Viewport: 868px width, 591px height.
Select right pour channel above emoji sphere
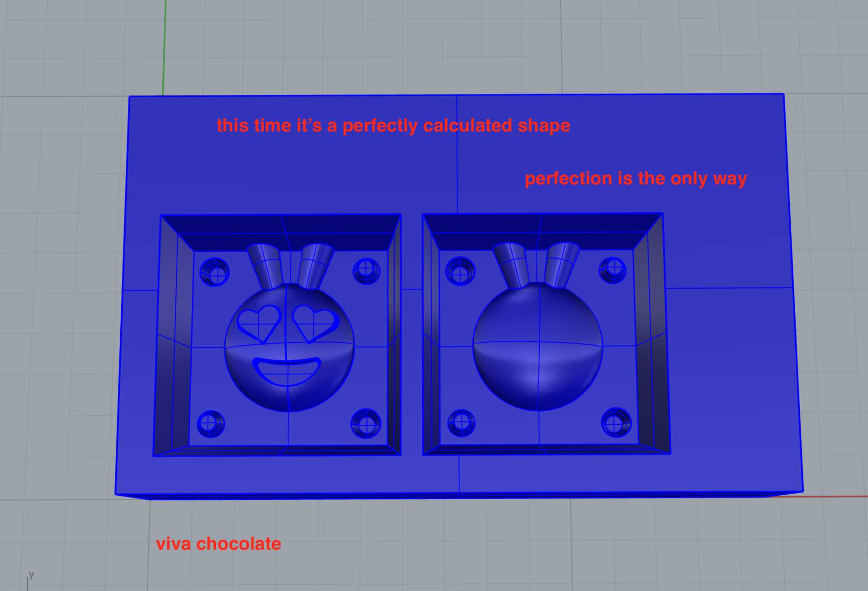[x=315, y=267]
